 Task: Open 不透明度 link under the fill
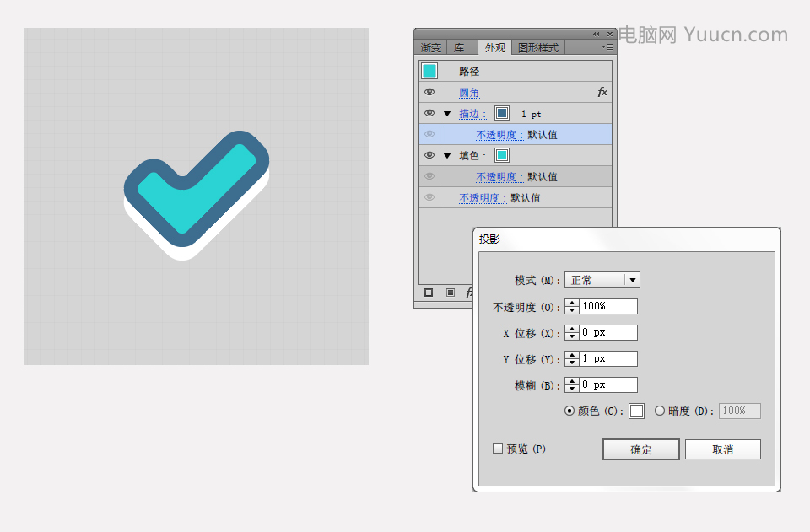click(x=499, y=177)
